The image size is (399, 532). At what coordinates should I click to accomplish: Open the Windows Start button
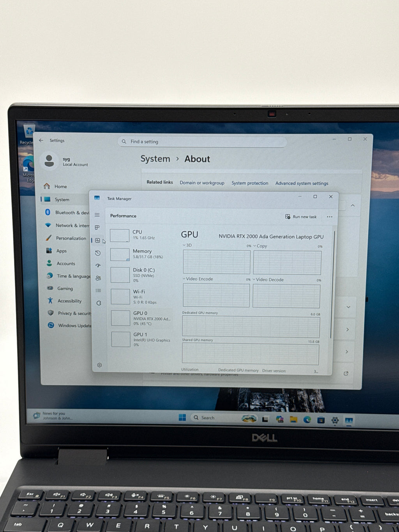[x=182, y=417]
